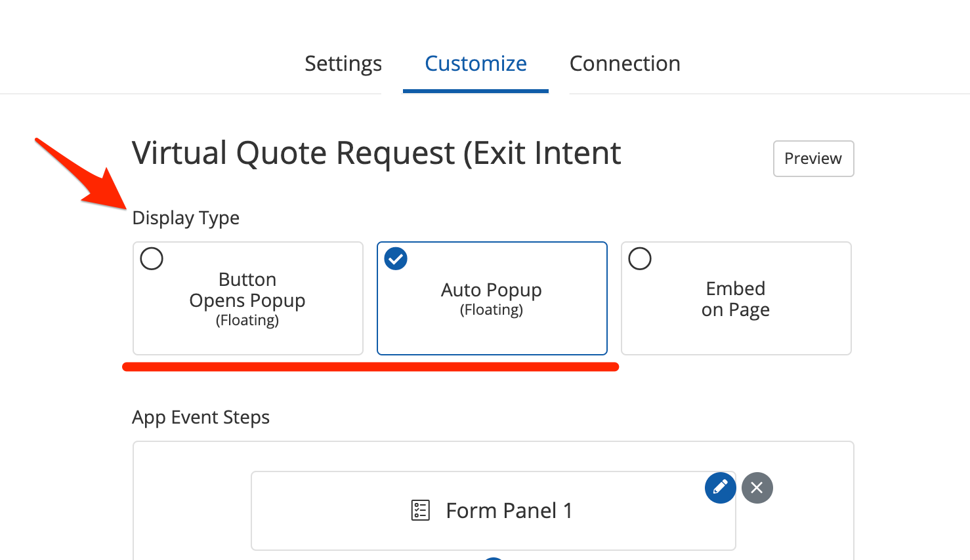Open the Settings tab

343,64
